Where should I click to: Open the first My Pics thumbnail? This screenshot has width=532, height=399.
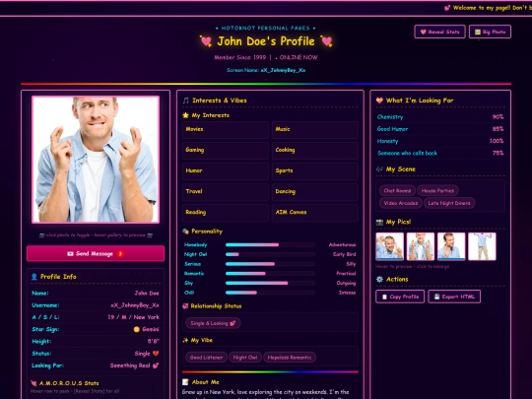(390, 246)
